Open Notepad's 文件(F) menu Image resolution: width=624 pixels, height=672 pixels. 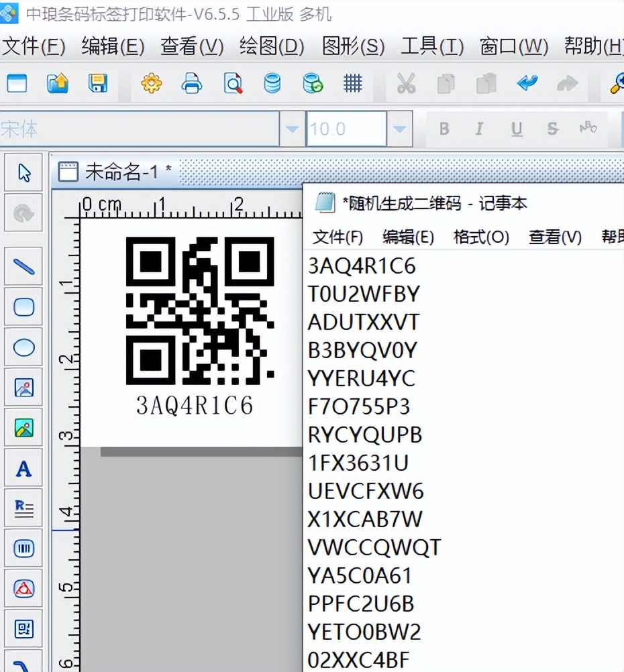click(337, 237)
